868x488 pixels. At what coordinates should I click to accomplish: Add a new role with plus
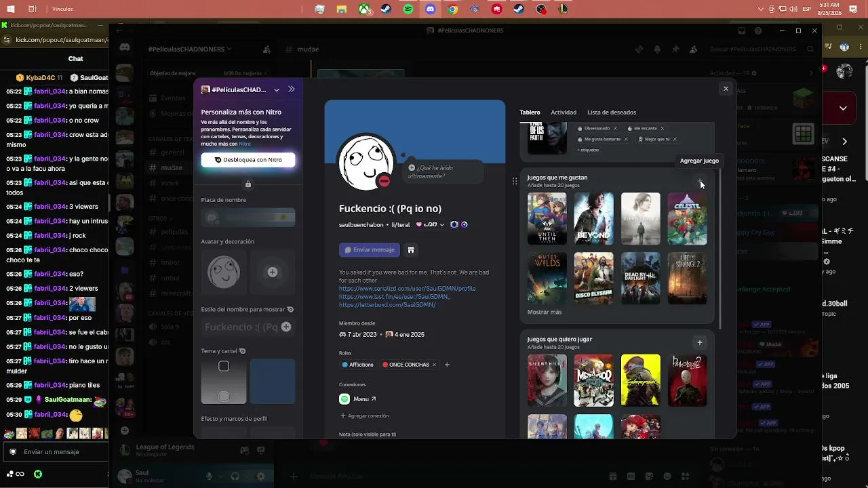pos(447,365)
